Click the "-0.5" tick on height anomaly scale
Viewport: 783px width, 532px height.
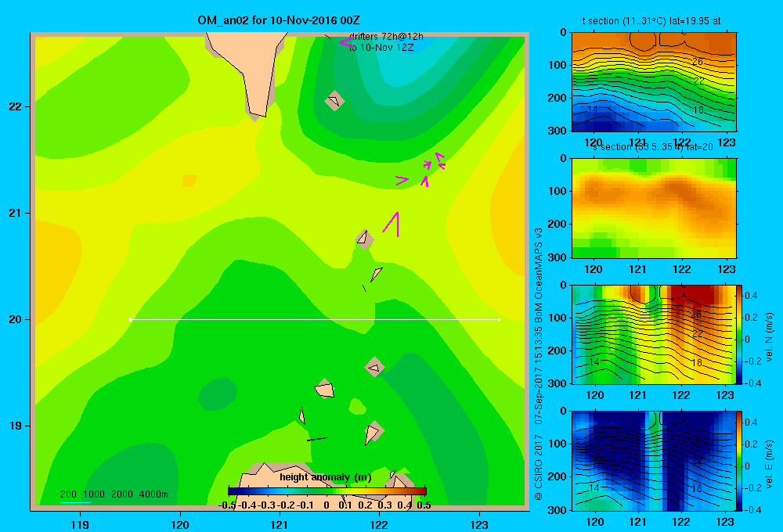tap(228, 505)
